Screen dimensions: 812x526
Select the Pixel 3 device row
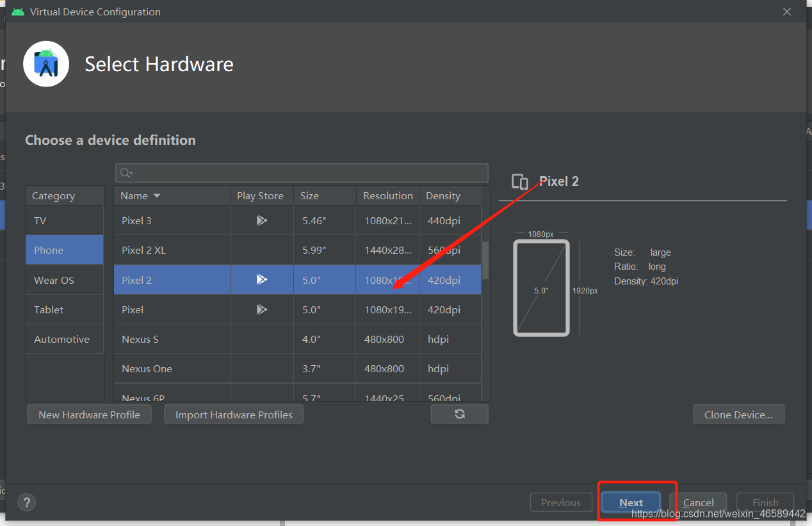[x=297, y=220]
